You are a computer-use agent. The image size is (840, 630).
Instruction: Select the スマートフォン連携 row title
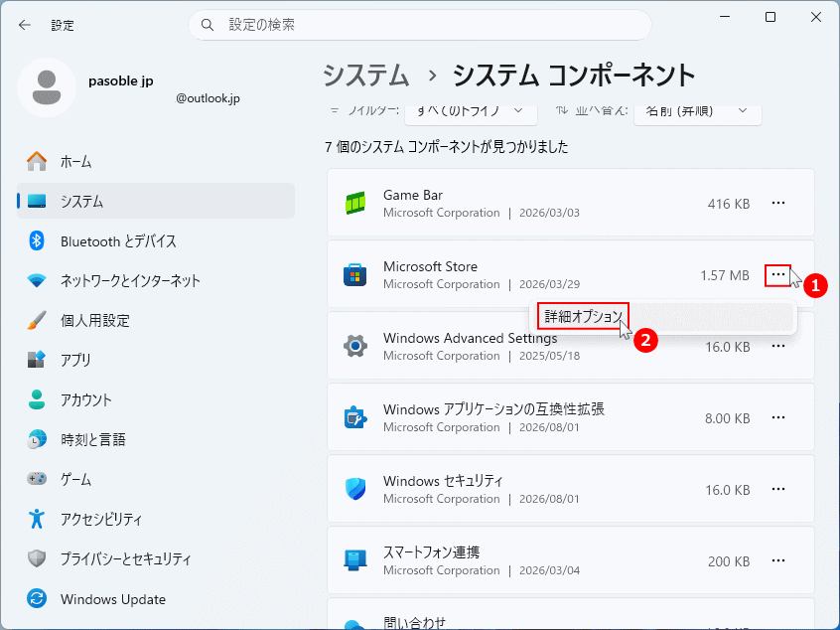point(431,552)
